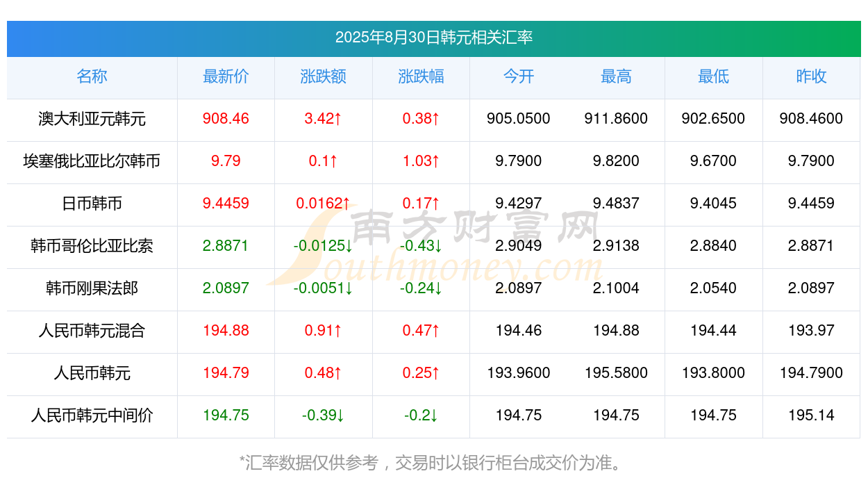Click change percent -0.24↓
868x485 pixels.
point(421,288)
